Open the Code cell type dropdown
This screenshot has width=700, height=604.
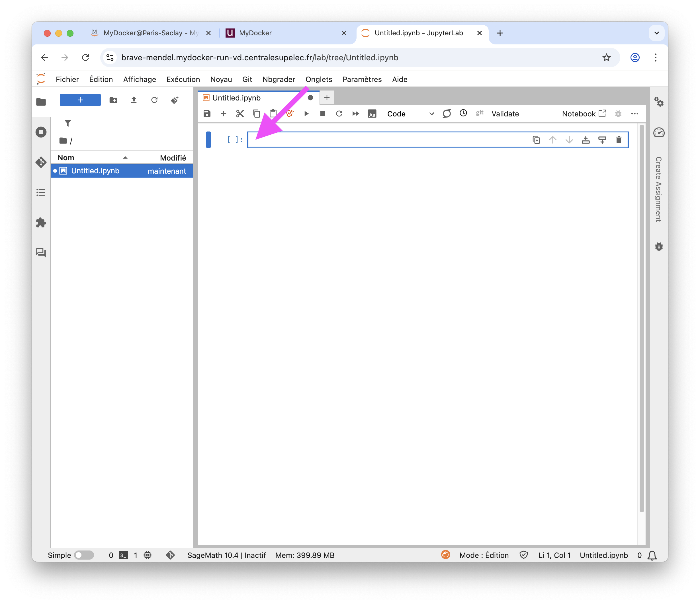click(x=410, y=114)
